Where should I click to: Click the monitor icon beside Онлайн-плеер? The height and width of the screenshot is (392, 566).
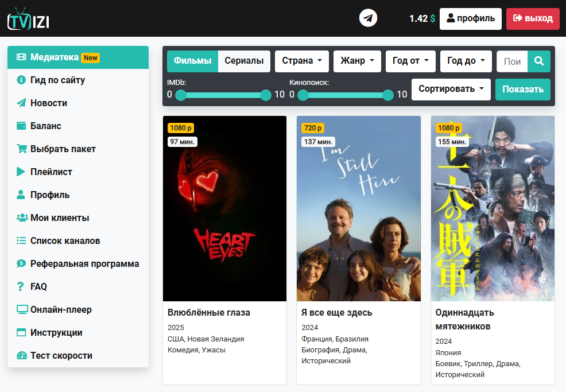click(x=22, y=309)
